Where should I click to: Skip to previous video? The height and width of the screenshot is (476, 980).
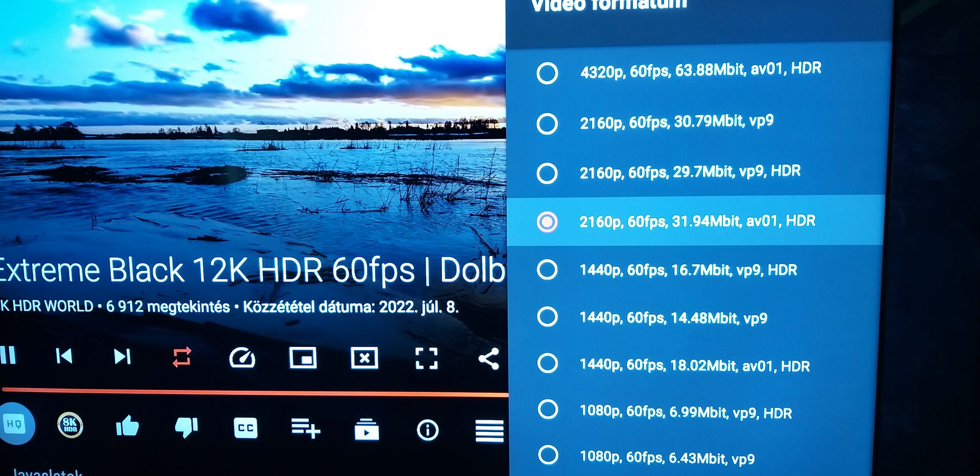pyautogui.click(x=64, y=356)
